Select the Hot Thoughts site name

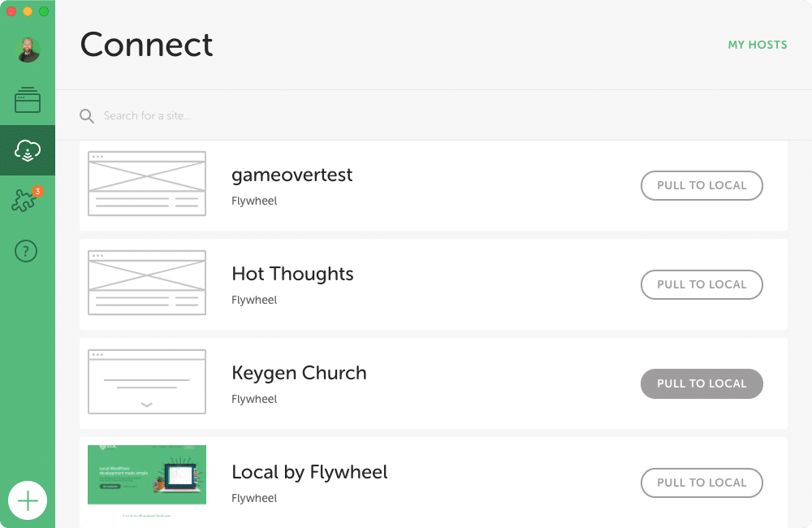point(292,274)
